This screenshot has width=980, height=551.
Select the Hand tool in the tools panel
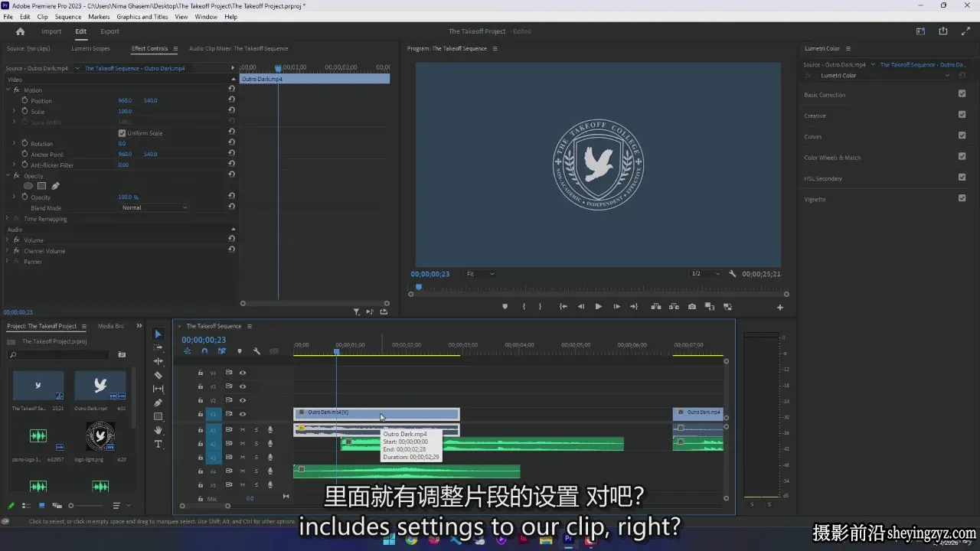(x=158, y=430)
